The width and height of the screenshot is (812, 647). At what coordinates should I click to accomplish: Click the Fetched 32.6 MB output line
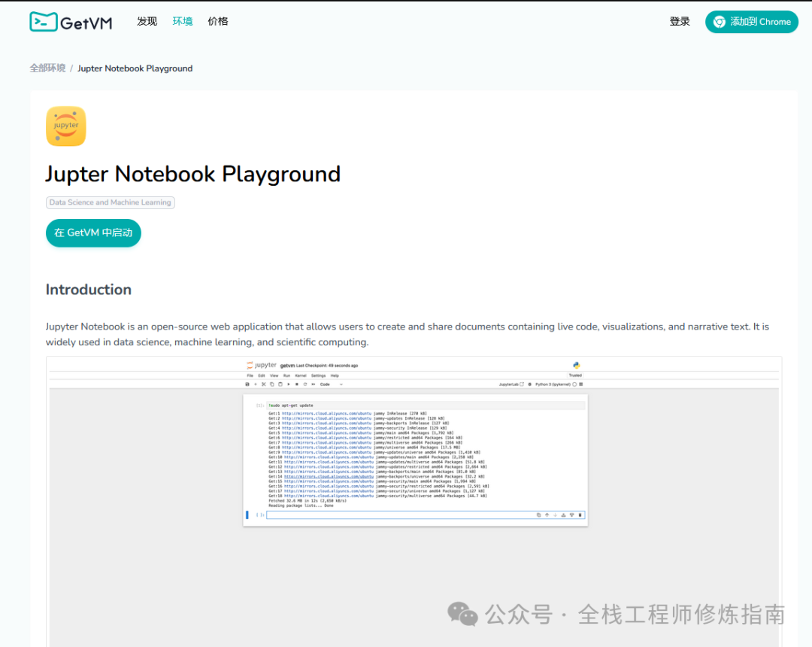click(307, 501)
